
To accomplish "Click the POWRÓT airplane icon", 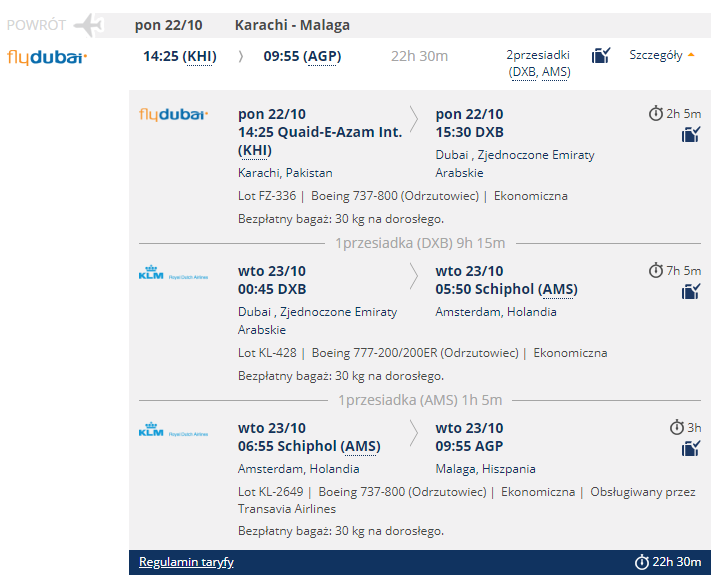I will coord(89,25).
